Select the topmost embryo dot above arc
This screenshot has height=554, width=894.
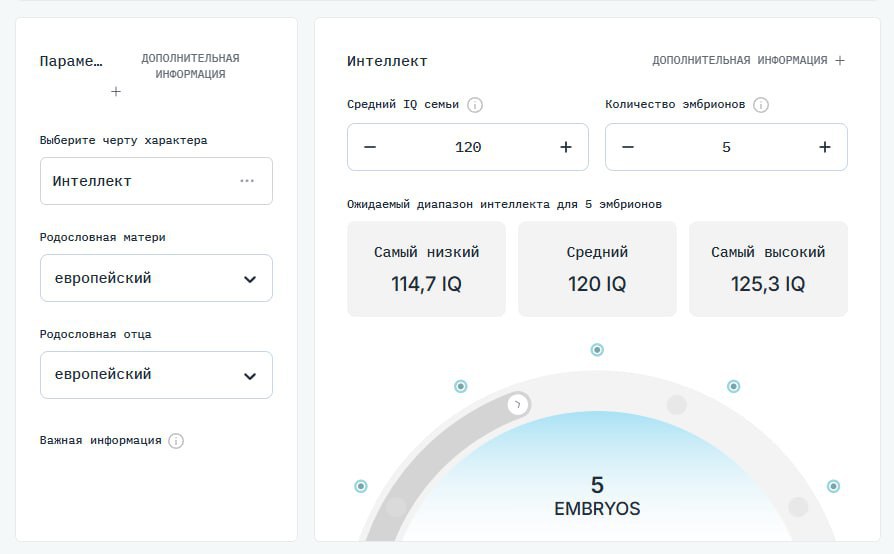(597, 350)
